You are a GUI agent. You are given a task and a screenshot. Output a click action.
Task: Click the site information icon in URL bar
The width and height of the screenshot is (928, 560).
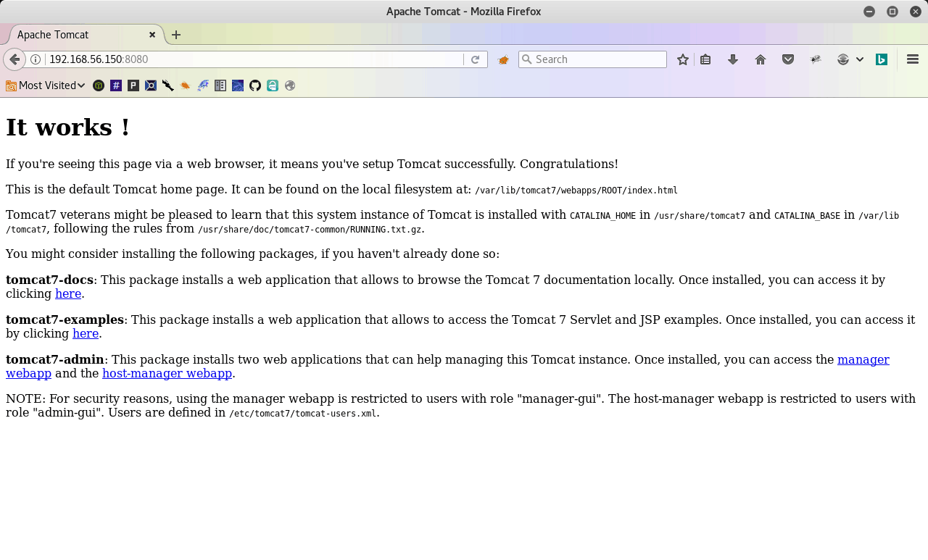[36, 59]
